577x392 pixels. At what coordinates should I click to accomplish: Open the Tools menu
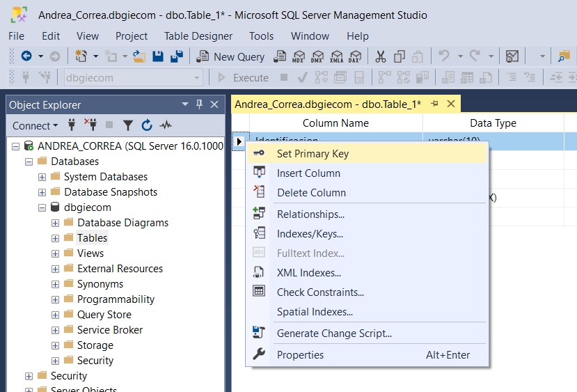tap(261, 36)
